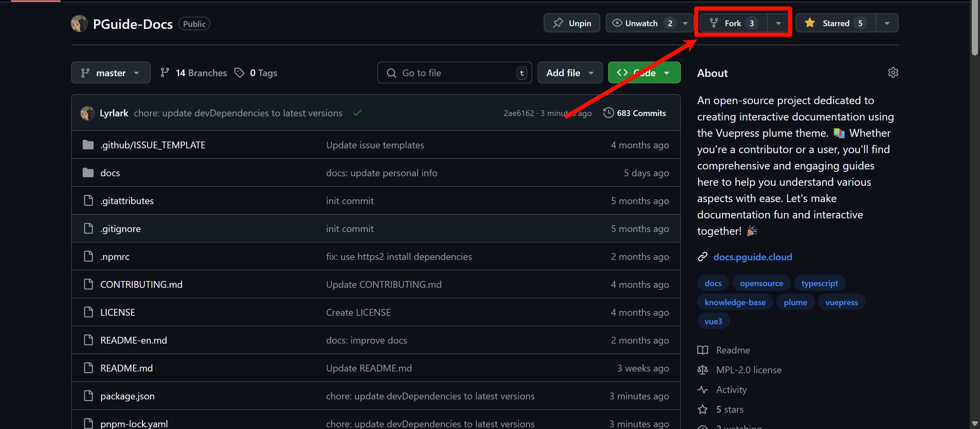980x429 pixels.
Task: Click the PGuide-Docs repository owner avatar
Action: 79,23
